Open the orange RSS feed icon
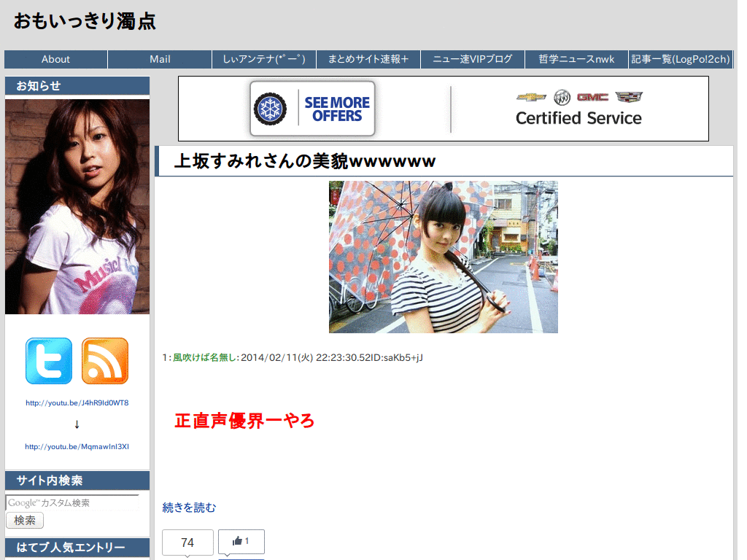The height and width of the screenshot is (560, 747). click(105, 361)
